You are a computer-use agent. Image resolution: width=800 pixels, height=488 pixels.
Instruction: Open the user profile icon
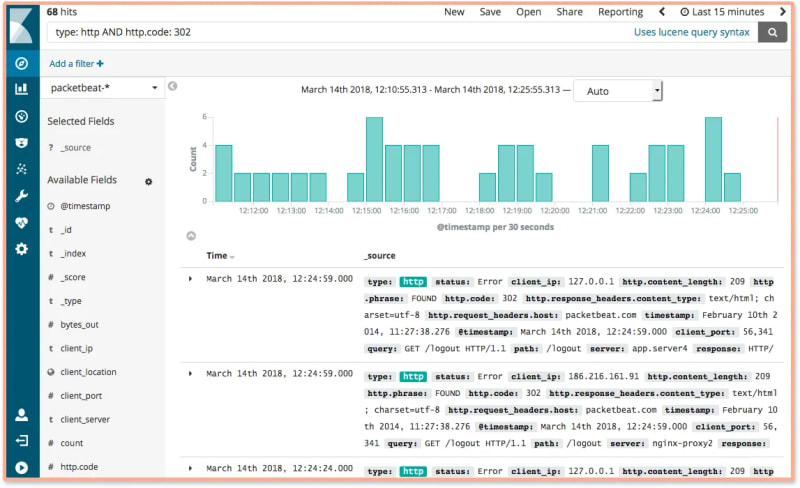[x=21, y=414]
